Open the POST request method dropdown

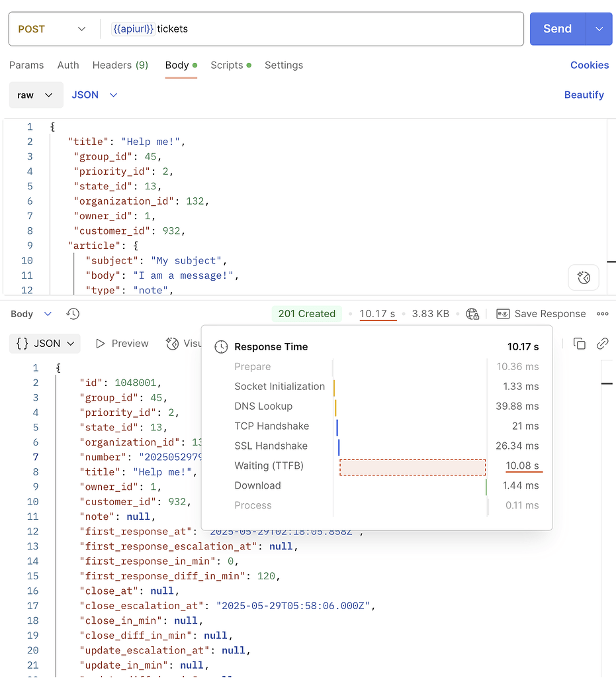point(50,28)
